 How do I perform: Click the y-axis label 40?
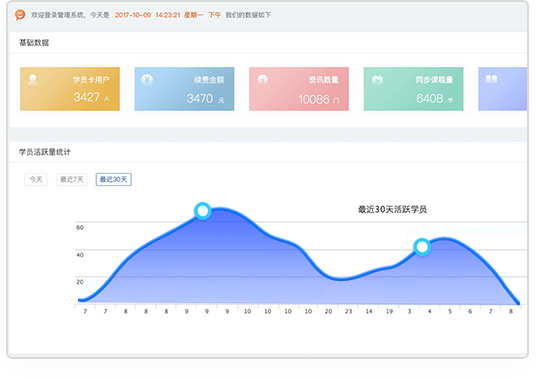80,255
